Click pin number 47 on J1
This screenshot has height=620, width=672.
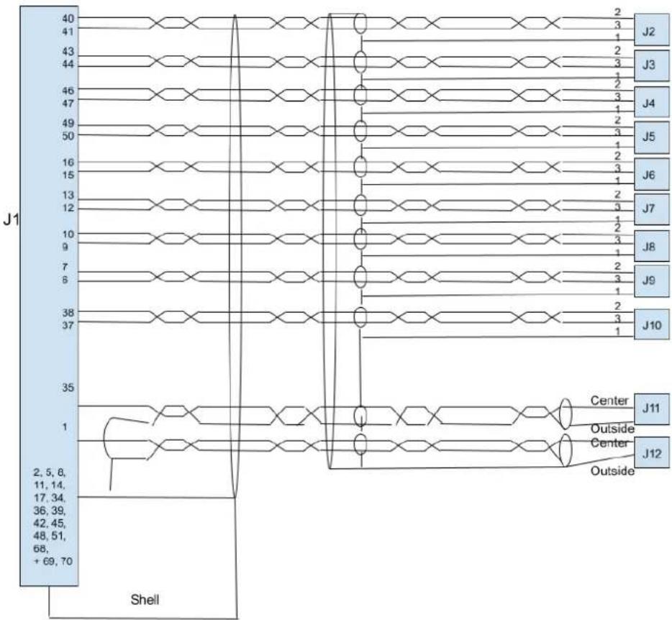click(68, 104)
